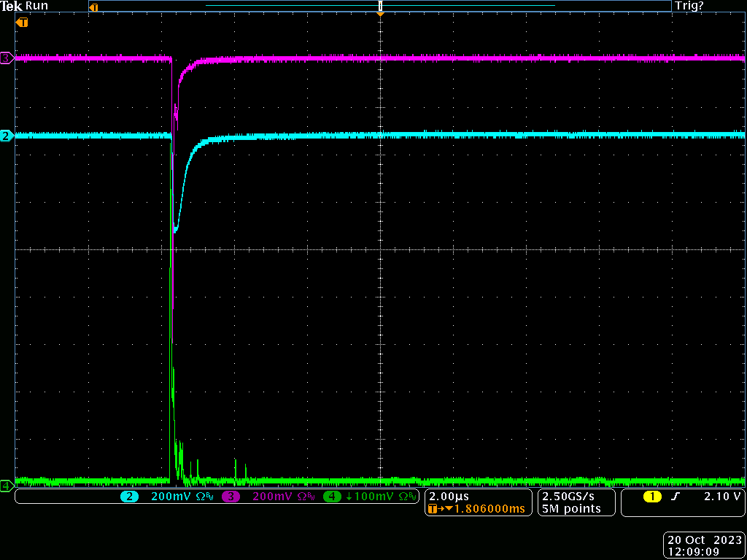Open the 2.10 V trigger level readout
This screenshot has height=560, width=747.
click(x=722, y=497)
